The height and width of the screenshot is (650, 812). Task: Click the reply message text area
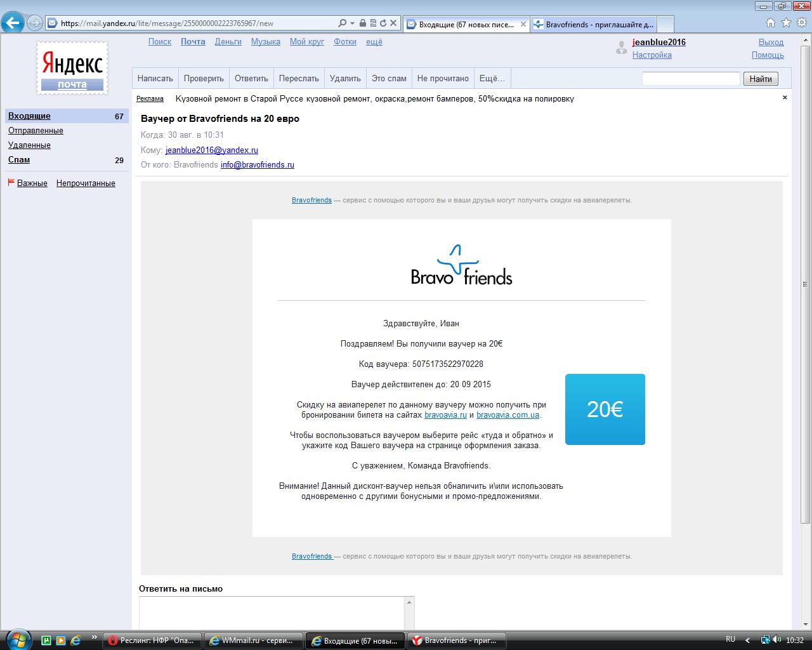coord(273,613)
